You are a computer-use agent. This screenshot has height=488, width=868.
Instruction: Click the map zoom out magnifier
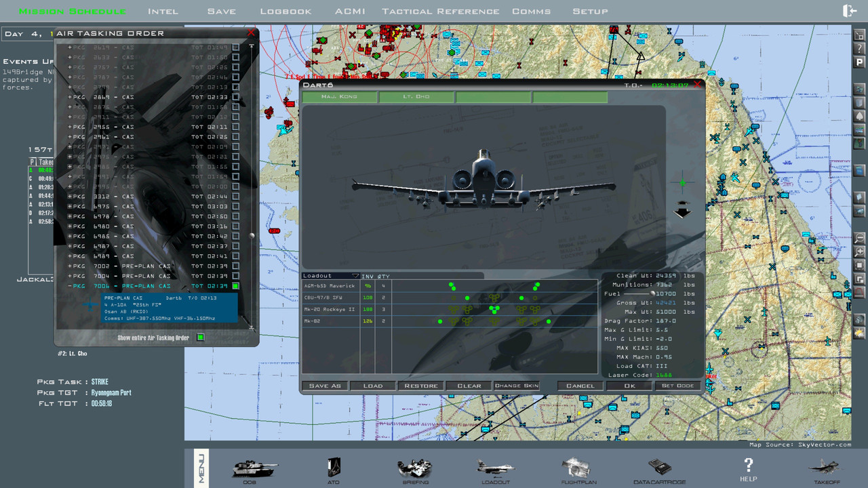859,239
